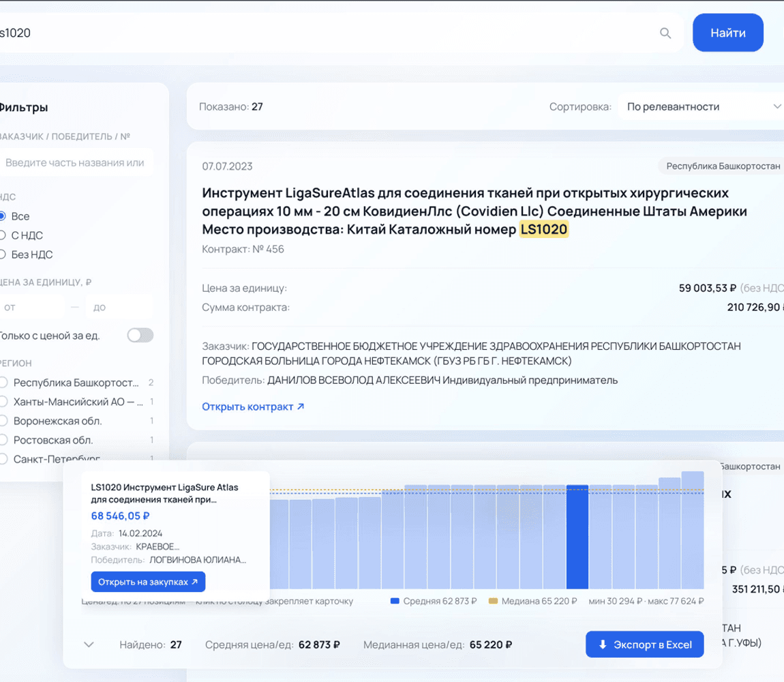Click the price 'от' minimum field

click(32, 307)
